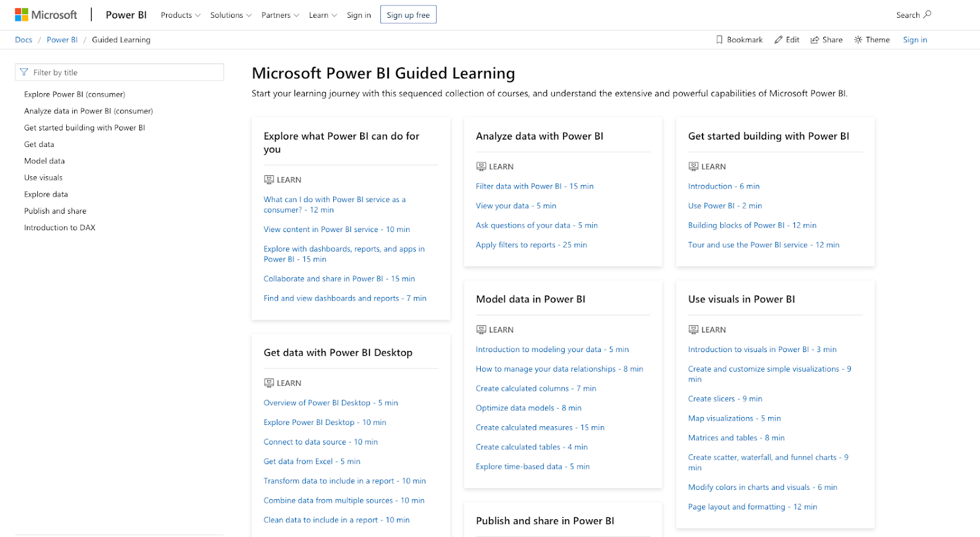Open Connect to data source link
This screenshot has width=980, height=537.
(321, 442)
